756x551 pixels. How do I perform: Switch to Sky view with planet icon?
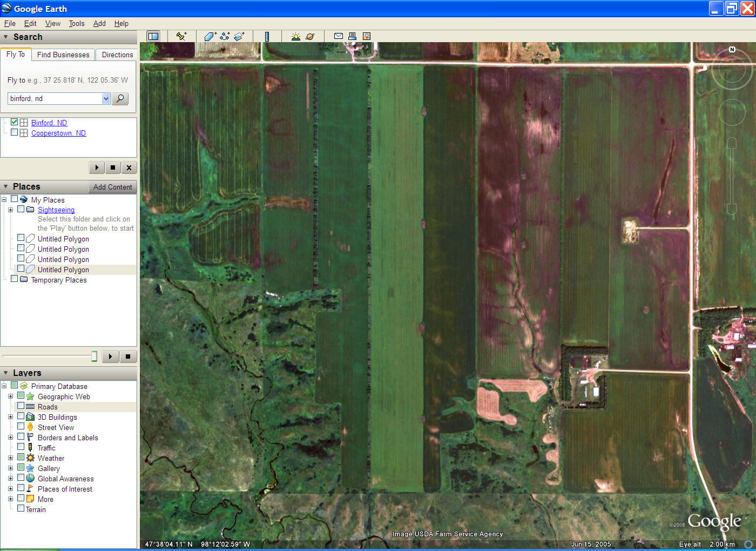[310, 36]
